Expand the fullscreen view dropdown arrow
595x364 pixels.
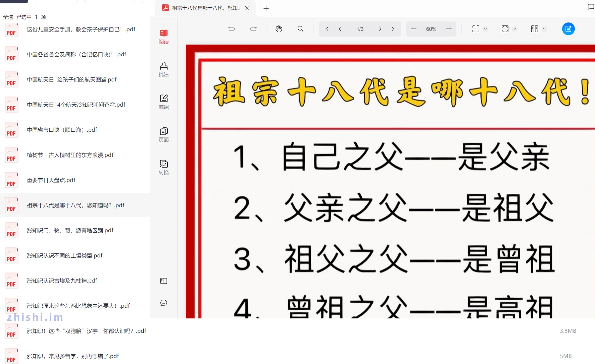tap(515, 29)
